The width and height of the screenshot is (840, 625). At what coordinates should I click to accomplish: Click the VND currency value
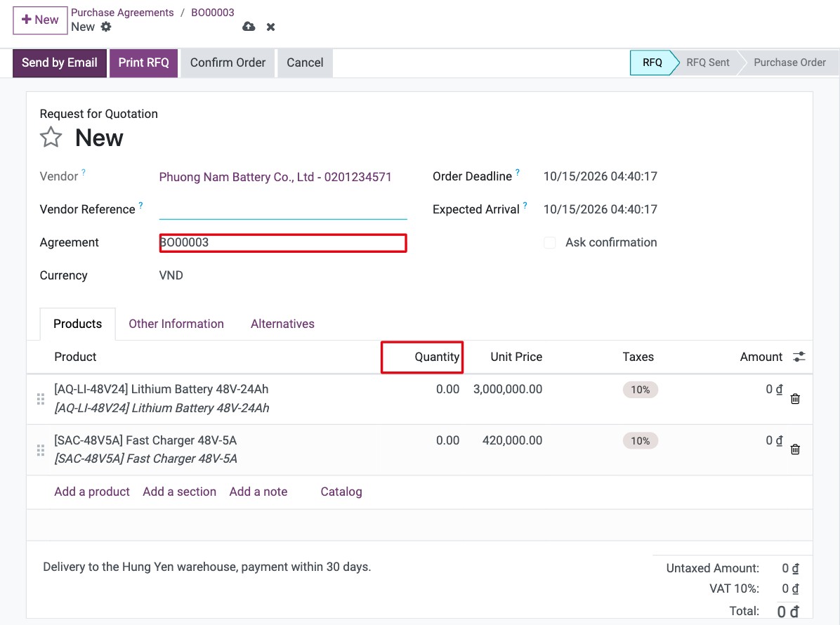coord(171,275)
